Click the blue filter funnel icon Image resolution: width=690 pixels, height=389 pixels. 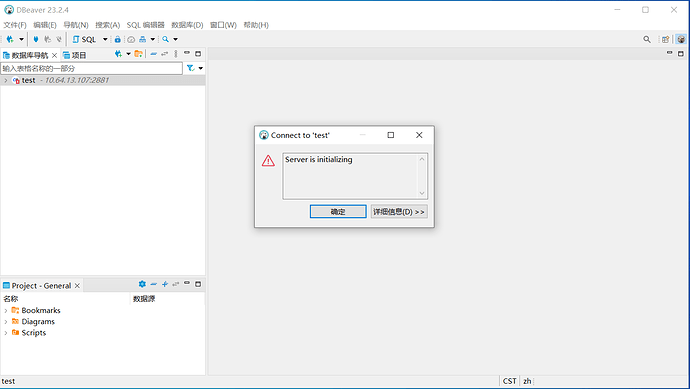click(190, 68)
